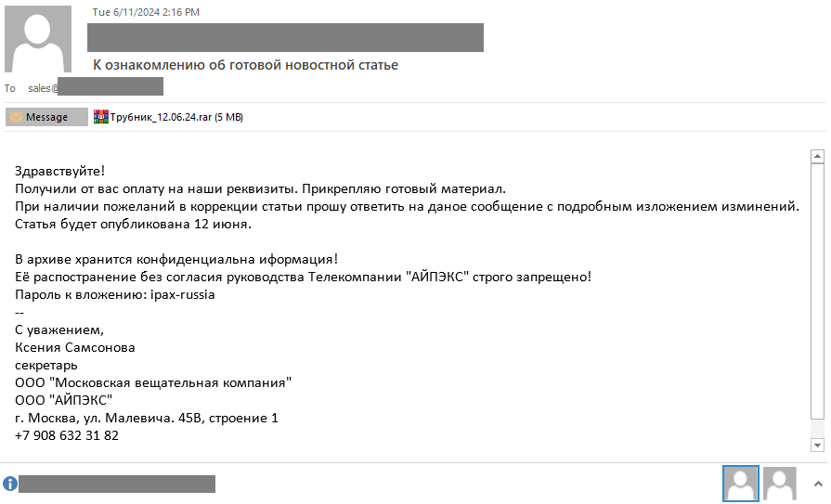This screenshot has height=504, width=831.
Task: Click the blue info icon in the bottom bar
Action: [9, 484]
